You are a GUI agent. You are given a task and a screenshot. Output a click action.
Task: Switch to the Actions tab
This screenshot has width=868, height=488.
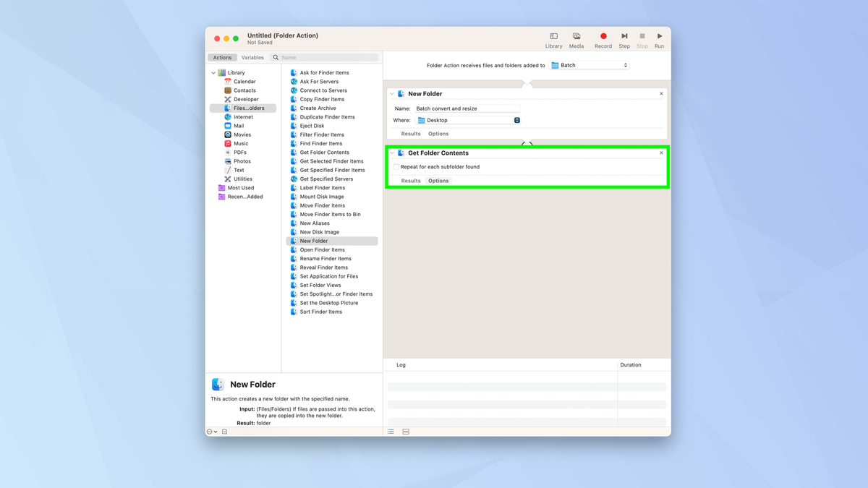(x=222, y=57)
